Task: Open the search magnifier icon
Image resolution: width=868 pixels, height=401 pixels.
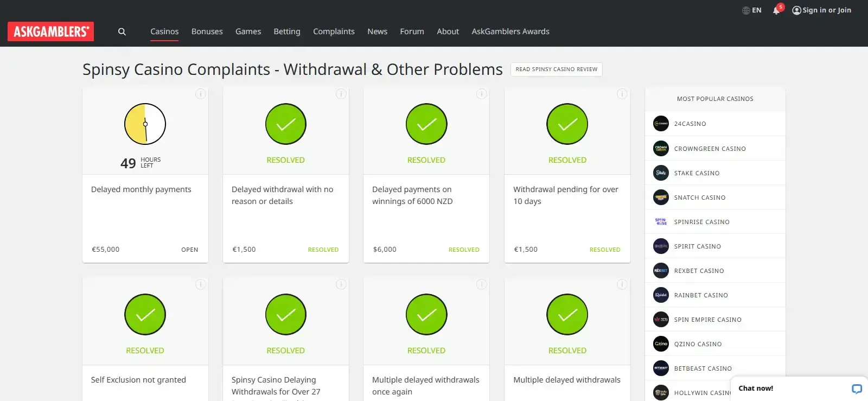Action: [122, 31]
